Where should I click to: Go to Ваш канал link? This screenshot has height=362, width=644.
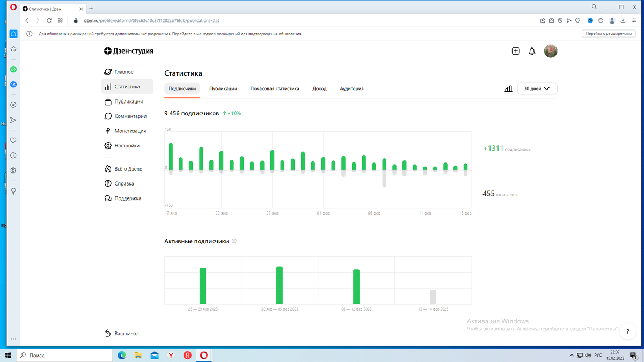point(122,334)
